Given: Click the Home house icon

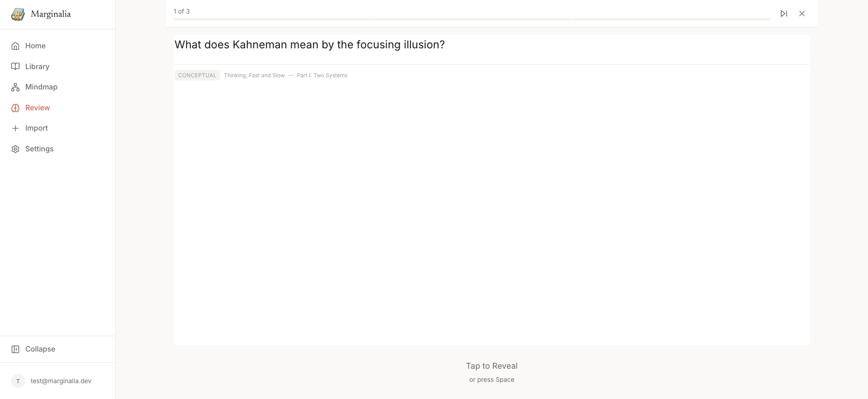Looking at the screenshot, I should tap(15, 46).
